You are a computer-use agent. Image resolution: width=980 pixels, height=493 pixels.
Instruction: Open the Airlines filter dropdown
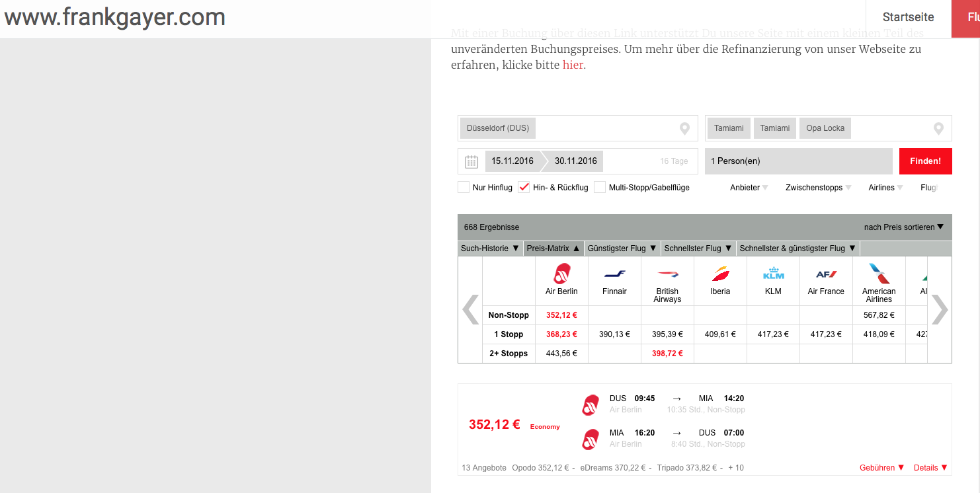pos(885,188)
